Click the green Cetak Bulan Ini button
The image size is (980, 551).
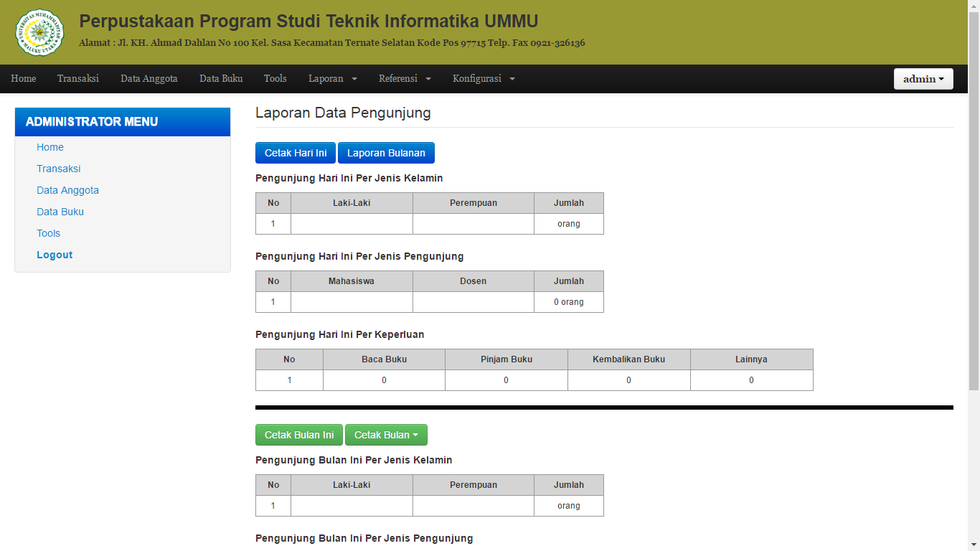coord(299,435)
